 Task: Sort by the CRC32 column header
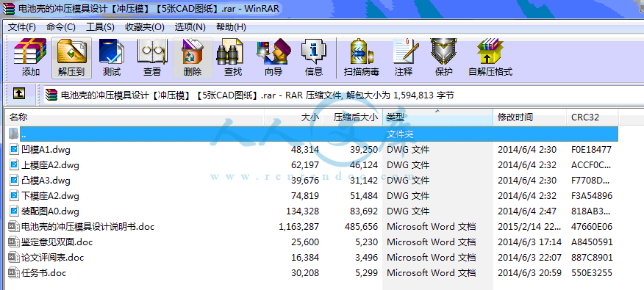(x=593, y=117)
